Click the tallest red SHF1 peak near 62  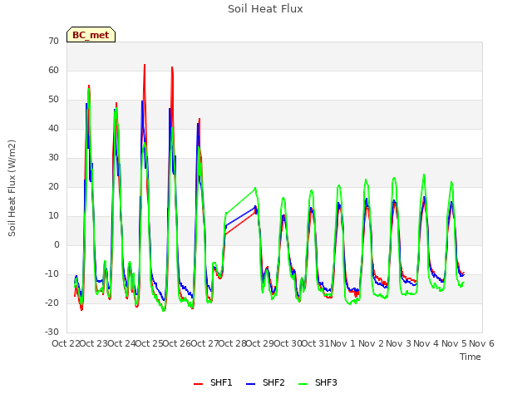(145, 65)
